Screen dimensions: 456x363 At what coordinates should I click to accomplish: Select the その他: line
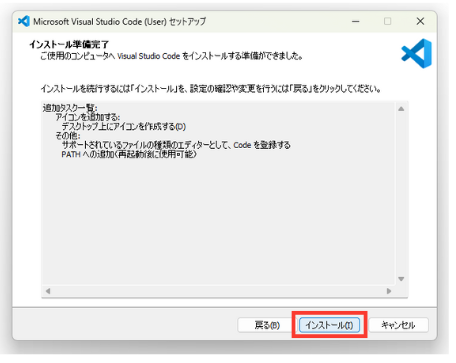coord(68,136)
